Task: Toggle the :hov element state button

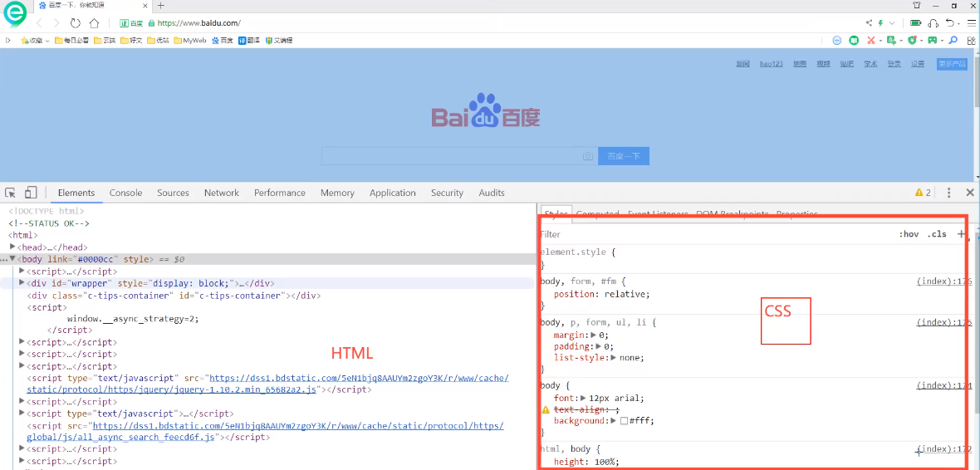Action: click(x=909, y=234)
